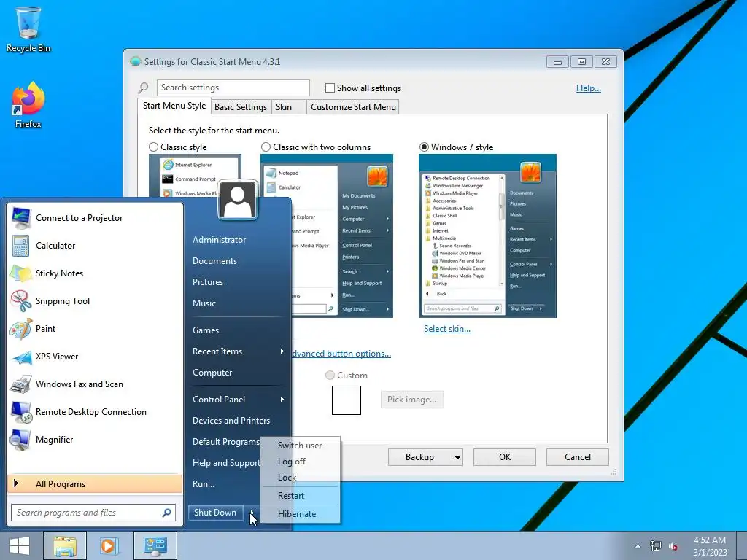The image size is (747, 560).
Task: Click the Cancel button
Action: point(578,457)
